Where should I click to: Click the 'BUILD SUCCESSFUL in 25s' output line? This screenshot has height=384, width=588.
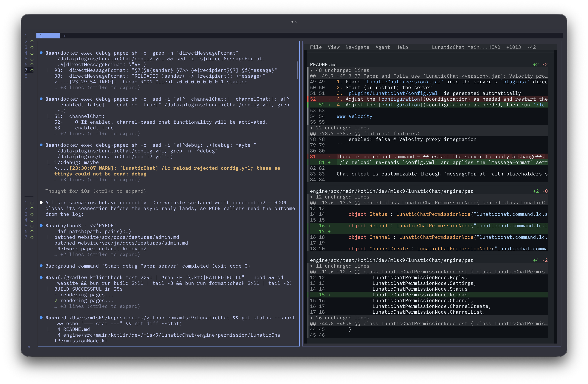pyautogui.click(x=88, y=289)
